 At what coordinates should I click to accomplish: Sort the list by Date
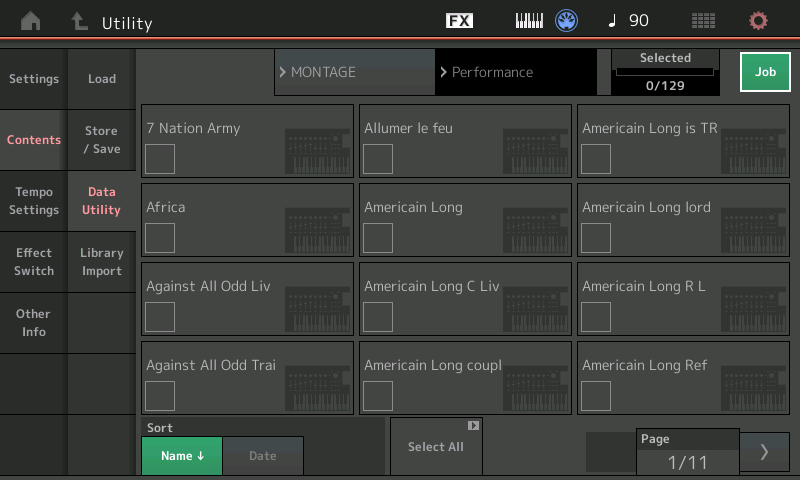click(262, 456)
